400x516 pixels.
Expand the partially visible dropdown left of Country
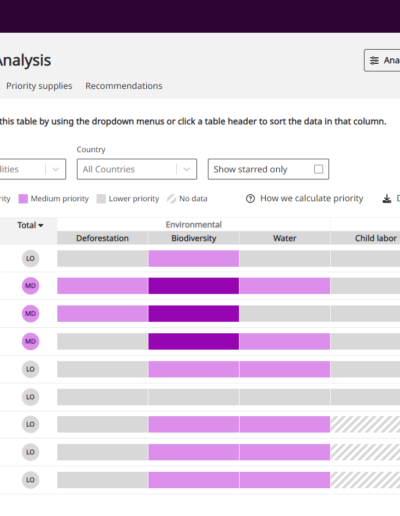(33, 169)
